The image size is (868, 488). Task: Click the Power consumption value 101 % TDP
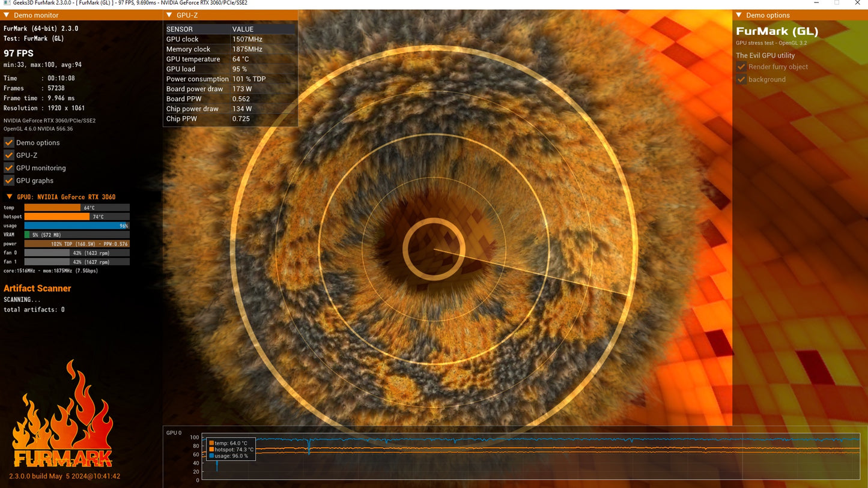[x=249, y=79]
